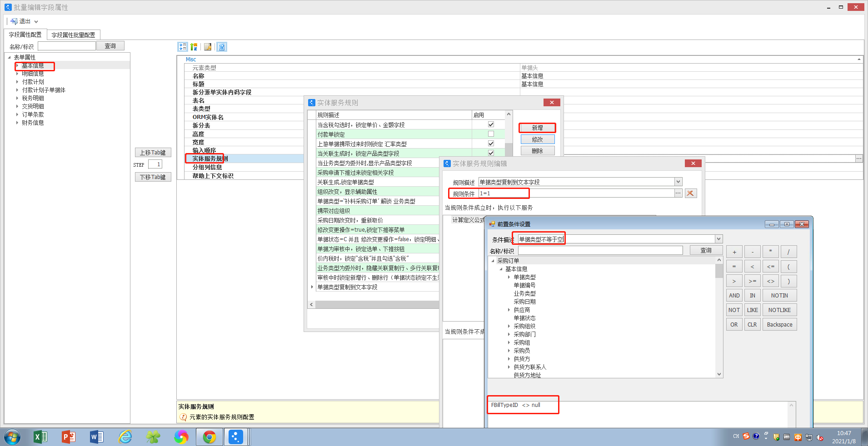Viewport: 868px width, 446px height.
Task: Click the 修改 button
Action: tap(537, 139)
